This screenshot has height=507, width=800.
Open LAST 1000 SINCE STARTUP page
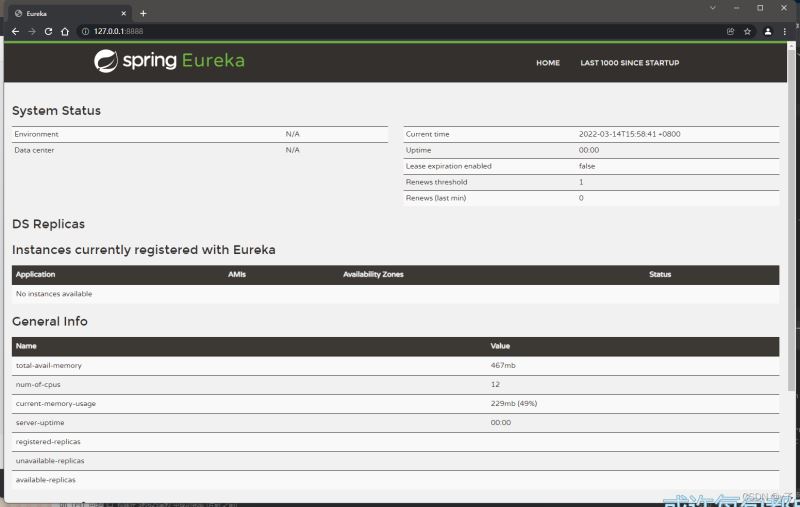(629, 63)
